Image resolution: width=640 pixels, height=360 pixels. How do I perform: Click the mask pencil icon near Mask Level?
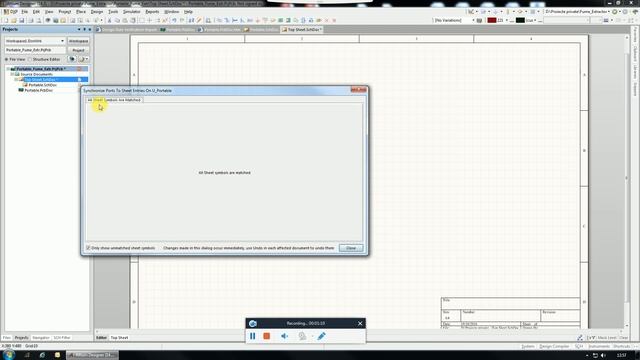pos(580,338)
